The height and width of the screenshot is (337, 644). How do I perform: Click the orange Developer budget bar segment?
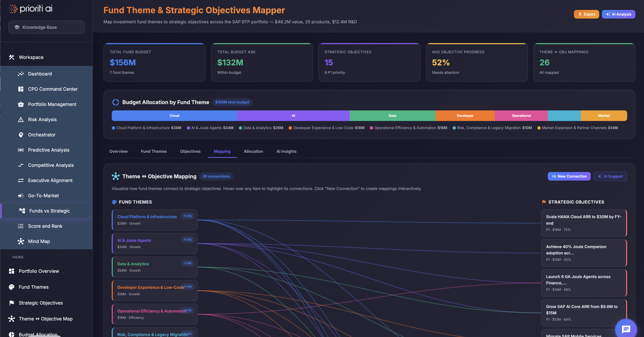(465, 116)
